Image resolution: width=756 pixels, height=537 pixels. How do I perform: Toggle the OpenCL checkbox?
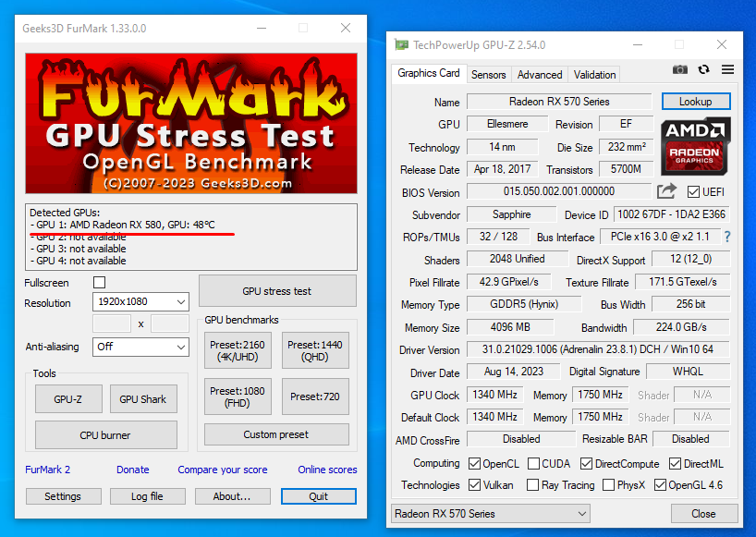pyautogui.click(x=474, y=464)
